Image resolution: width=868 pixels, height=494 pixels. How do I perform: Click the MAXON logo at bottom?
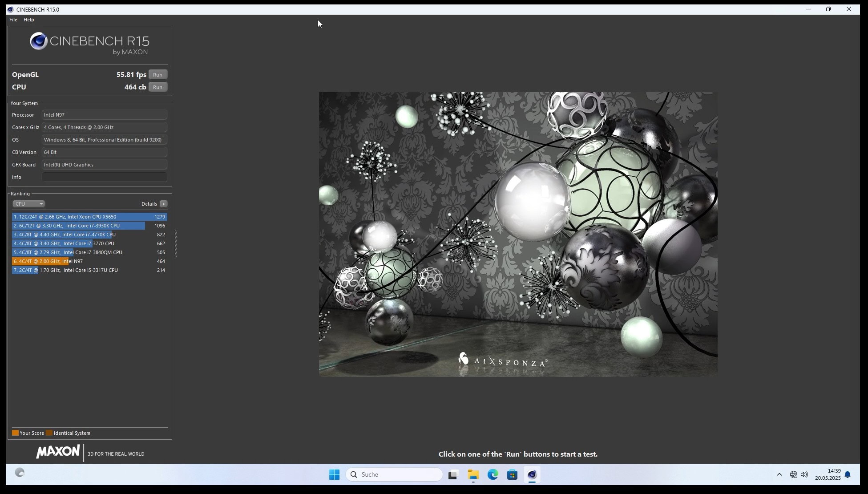point(58,452)
